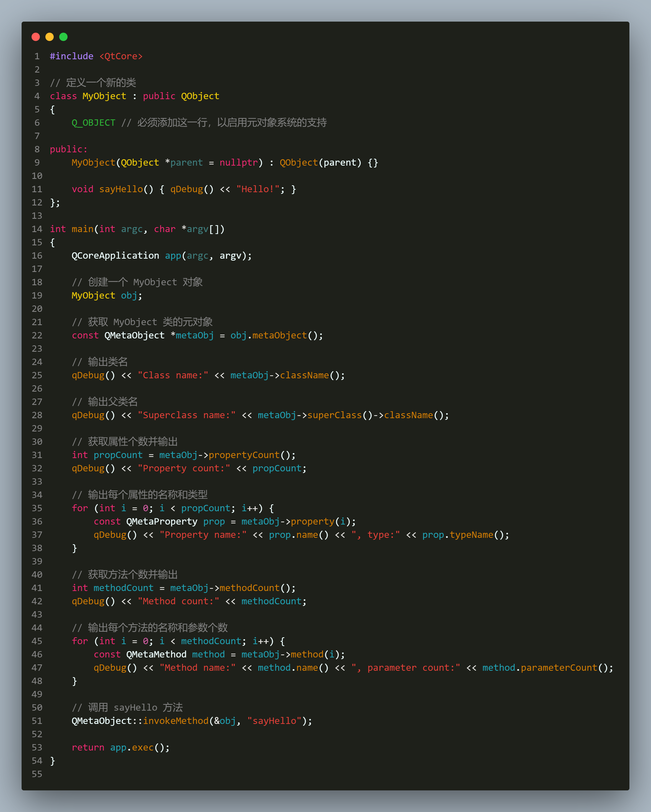651x812 pixels.
Task: Click 'QCoreApplication app(argc, argv);' line
Action: click(162, 256)
